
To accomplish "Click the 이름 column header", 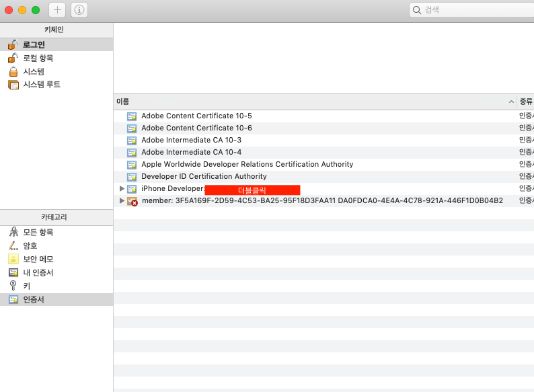I will pos(315,102).
